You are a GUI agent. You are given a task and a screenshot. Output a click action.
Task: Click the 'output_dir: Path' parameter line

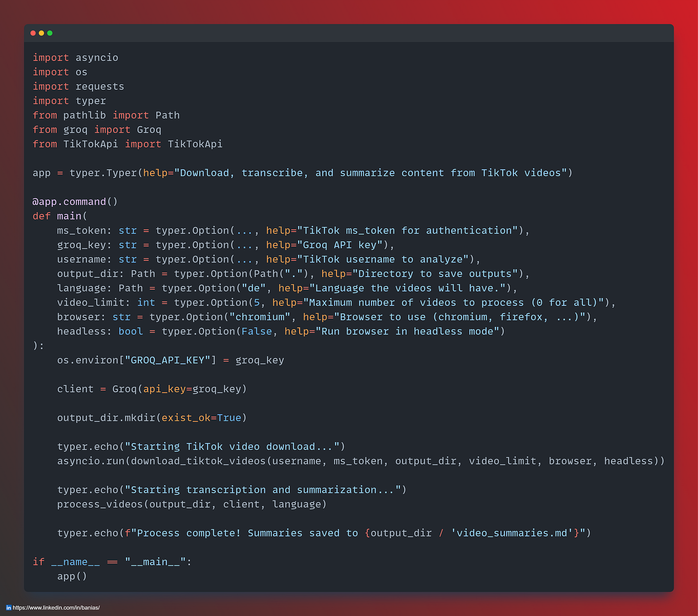(x=293, y=273)
